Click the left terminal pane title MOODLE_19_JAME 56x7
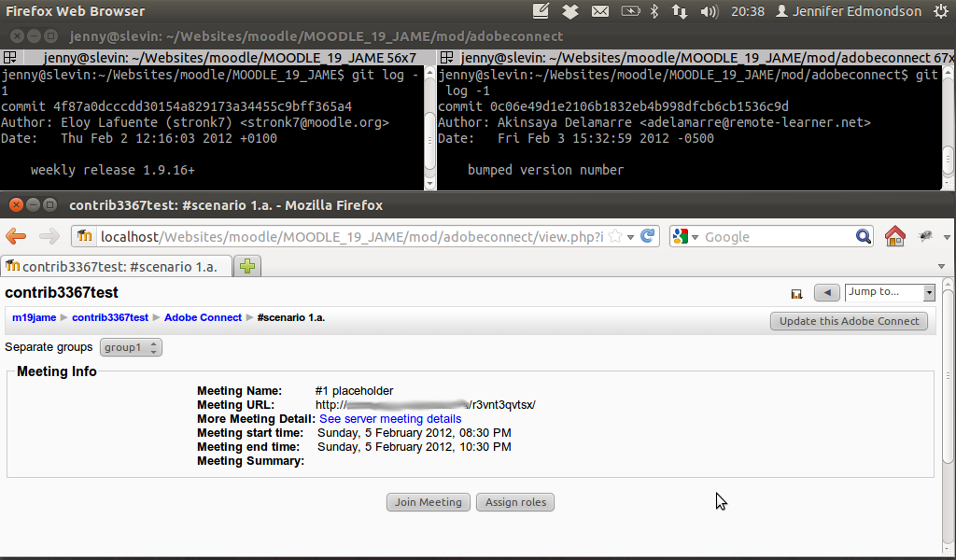This screenshot has height=560, width=956. (x=230, y=57)
